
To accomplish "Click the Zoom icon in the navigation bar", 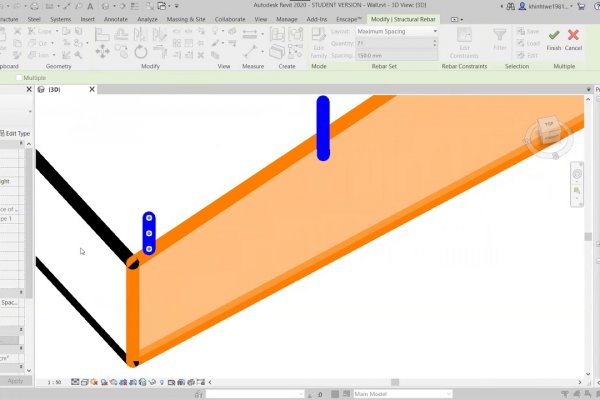I will 577,191.
